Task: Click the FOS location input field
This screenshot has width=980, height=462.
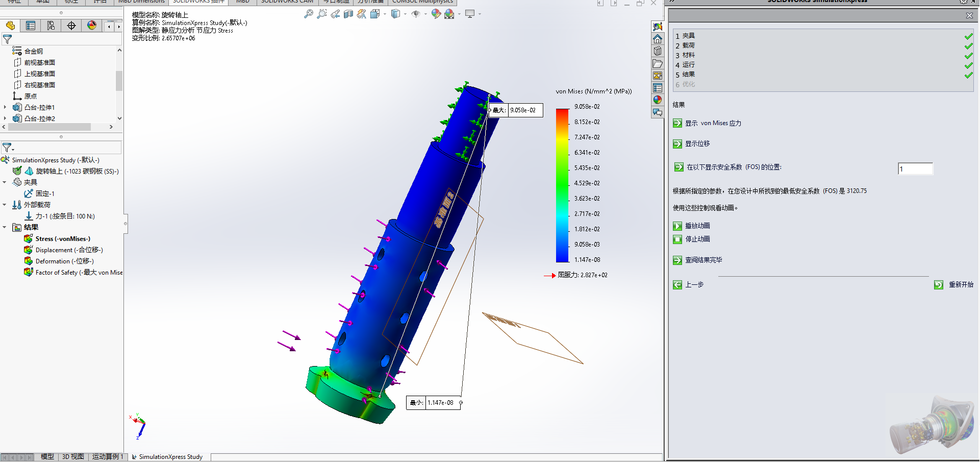Action: coord(915,168)
